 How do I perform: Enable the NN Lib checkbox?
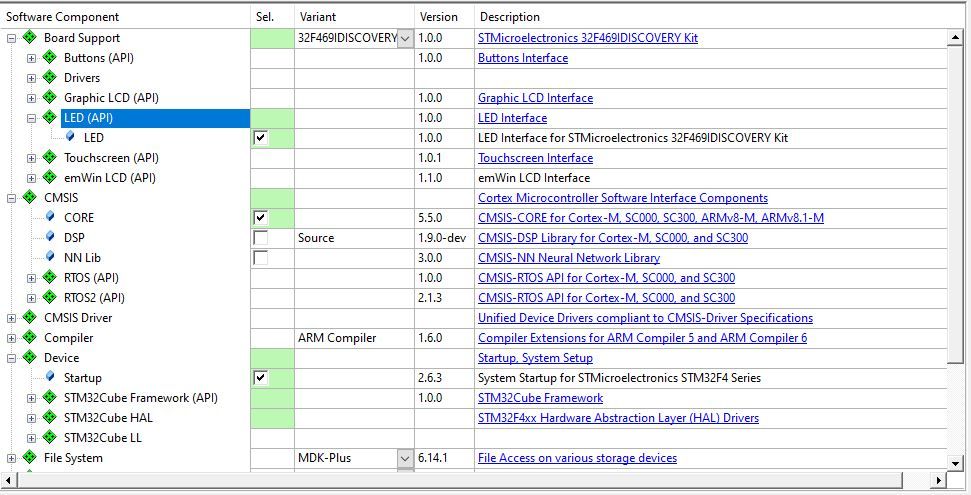click(261, 258)
